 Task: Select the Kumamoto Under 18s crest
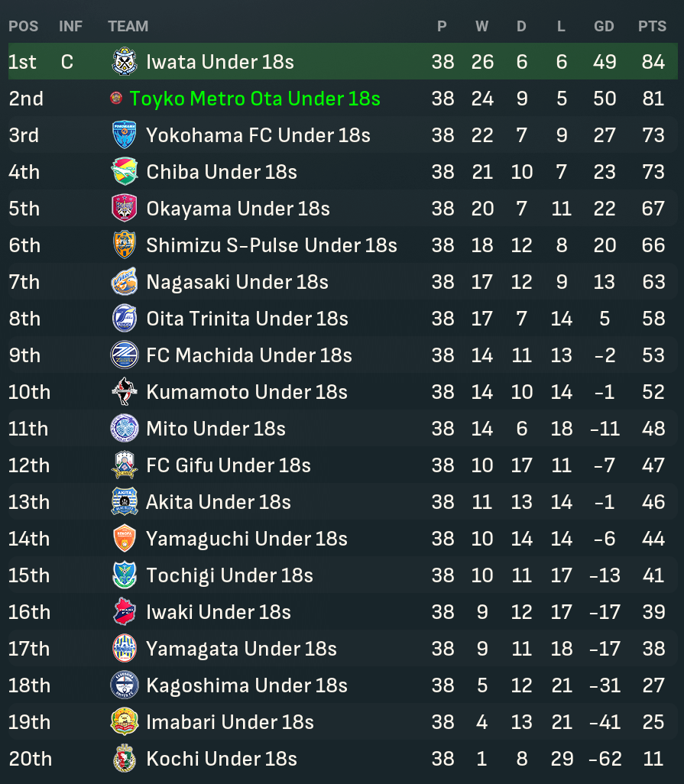pos(124,391)
